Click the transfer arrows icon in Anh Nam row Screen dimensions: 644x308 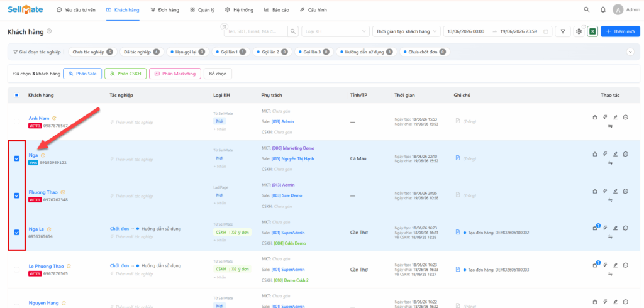(x=610, y=126)
